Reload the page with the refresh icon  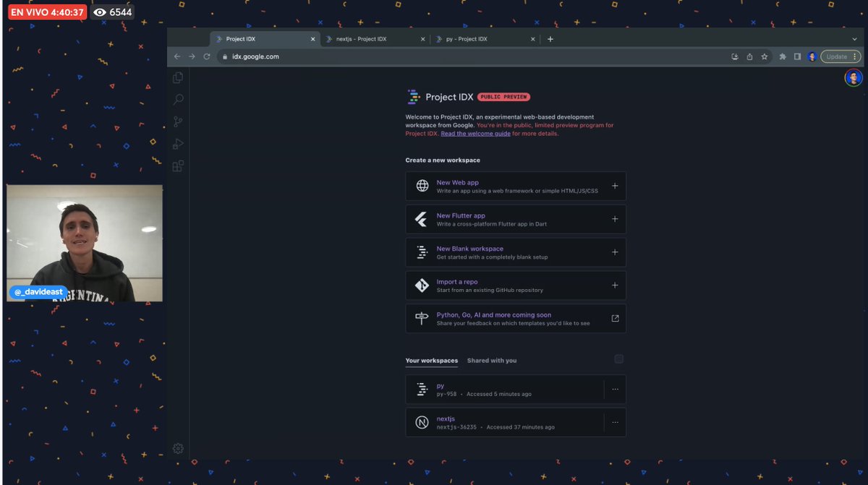pos(207,56)
